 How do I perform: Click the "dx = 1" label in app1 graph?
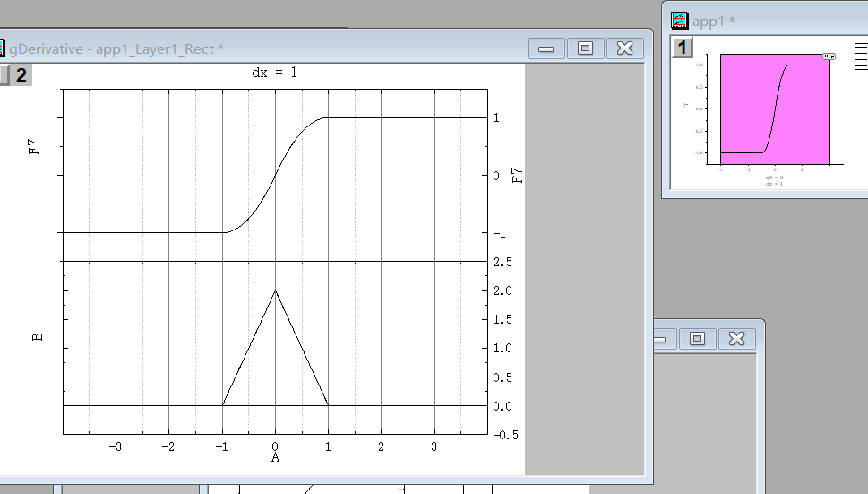point(775,183)
